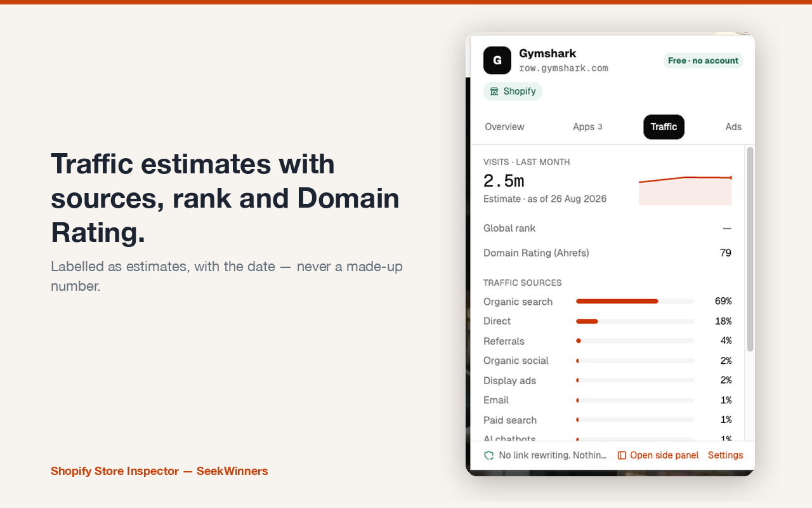The height and width of the screenshot is (508, 812).
Task: Switch to the Overview tab
Action: pyautogui.click(x=504, y=127)
